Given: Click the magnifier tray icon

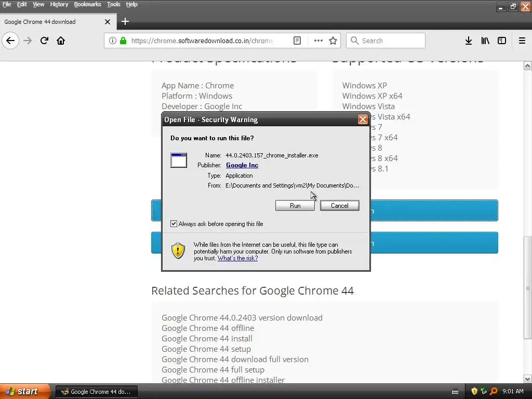Looking at the screenshot, I should (494, 391).
